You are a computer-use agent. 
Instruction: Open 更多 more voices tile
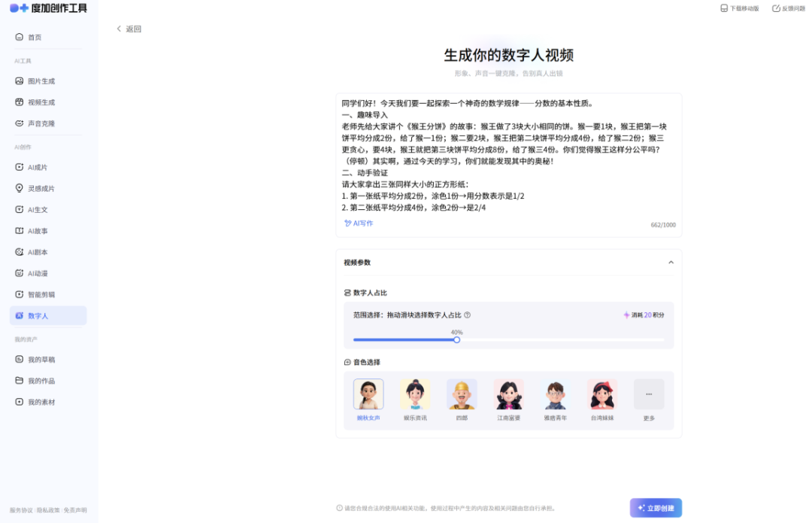pyautogui.click(x=649, y=394)
